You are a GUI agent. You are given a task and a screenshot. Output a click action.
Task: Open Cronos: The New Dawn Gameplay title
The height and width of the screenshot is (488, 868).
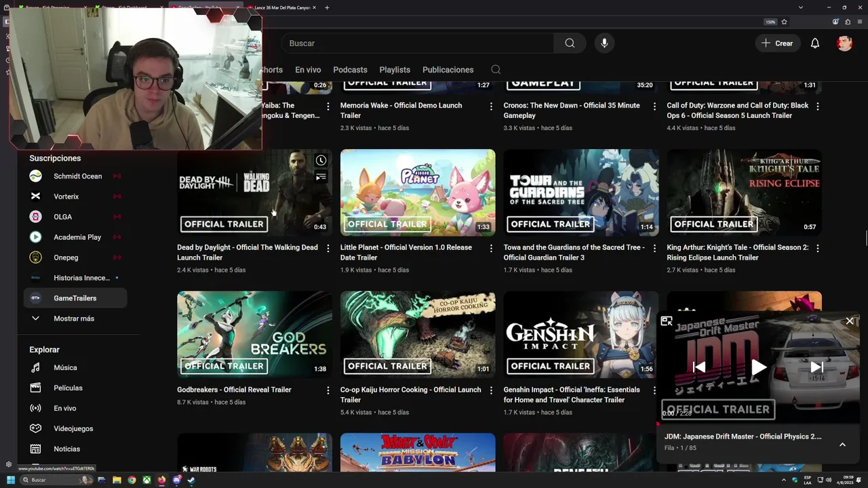pos(572,110)
